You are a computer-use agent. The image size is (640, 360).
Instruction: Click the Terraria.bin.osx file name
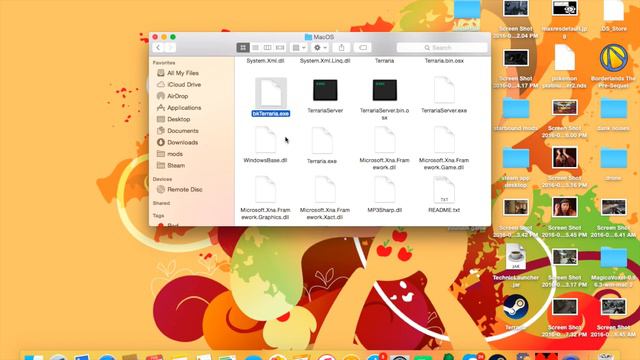[x=444, y=60]
